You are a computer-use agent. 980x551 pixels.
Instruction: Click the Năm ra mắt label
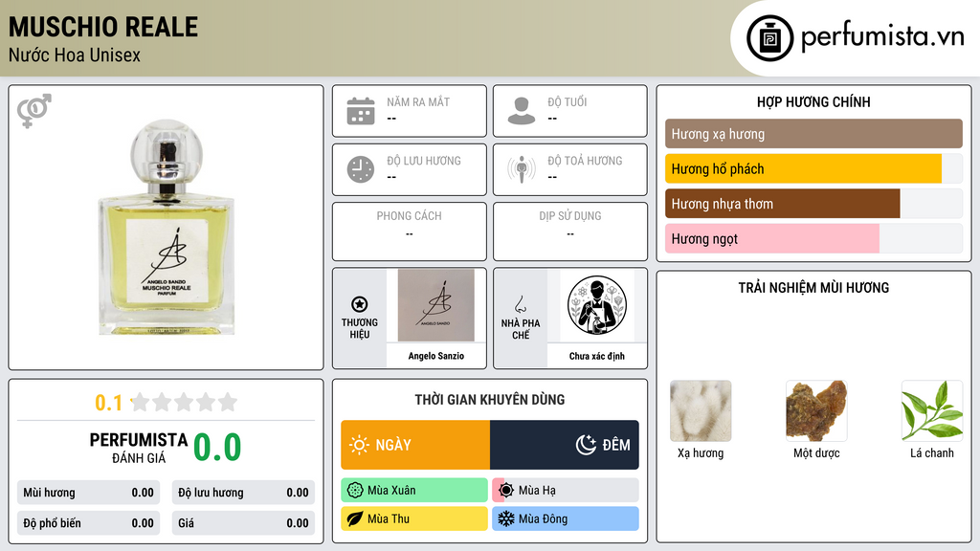click(418, 101)
